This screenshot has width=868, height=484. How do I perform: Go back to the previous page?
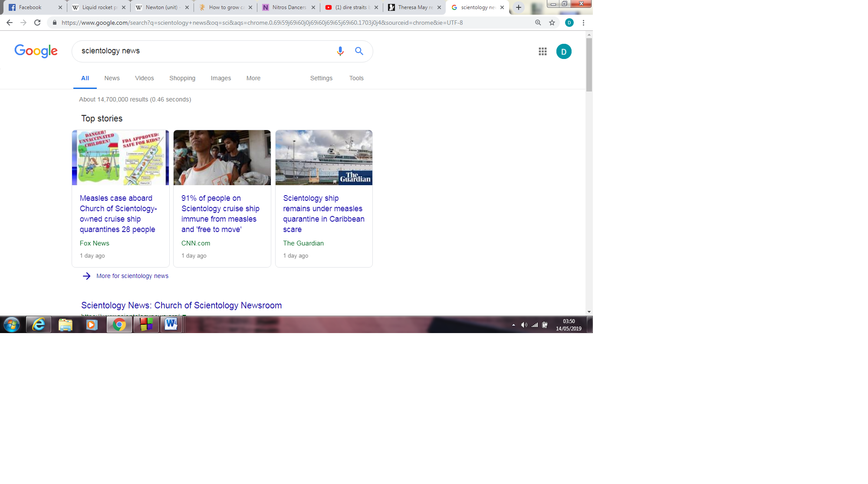coord(10,23)
